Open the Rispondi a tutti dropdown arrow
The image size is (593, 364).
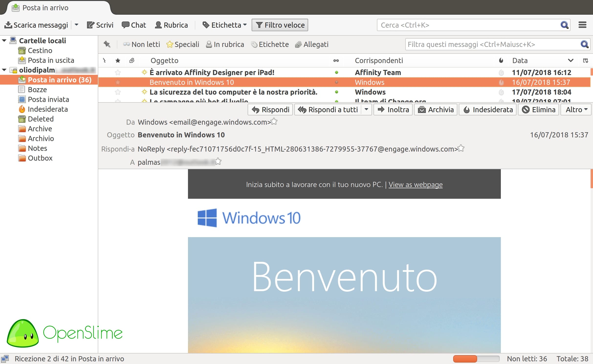(x=366, y=110)
